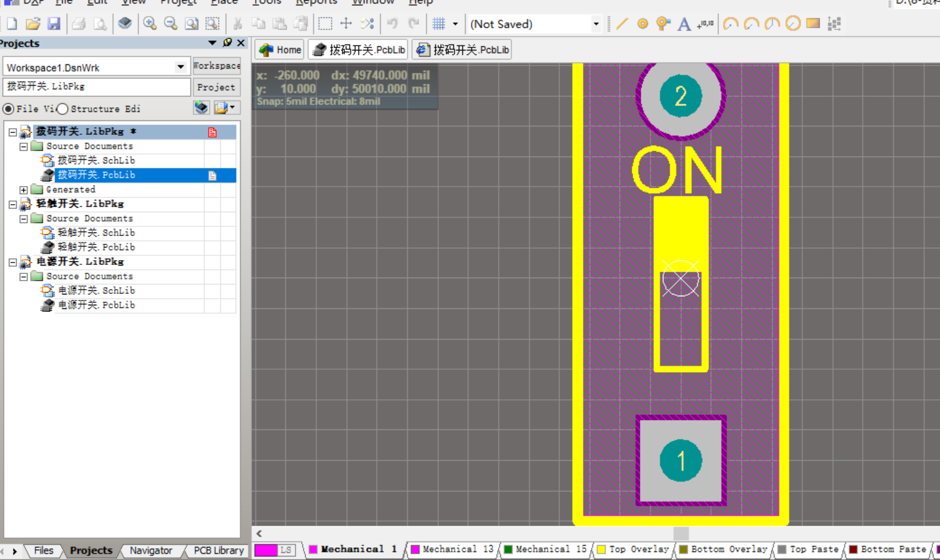This screenshot has height=560, width=940.
Task: Select the Mechanical 13 layer tab
Action: 452,549
